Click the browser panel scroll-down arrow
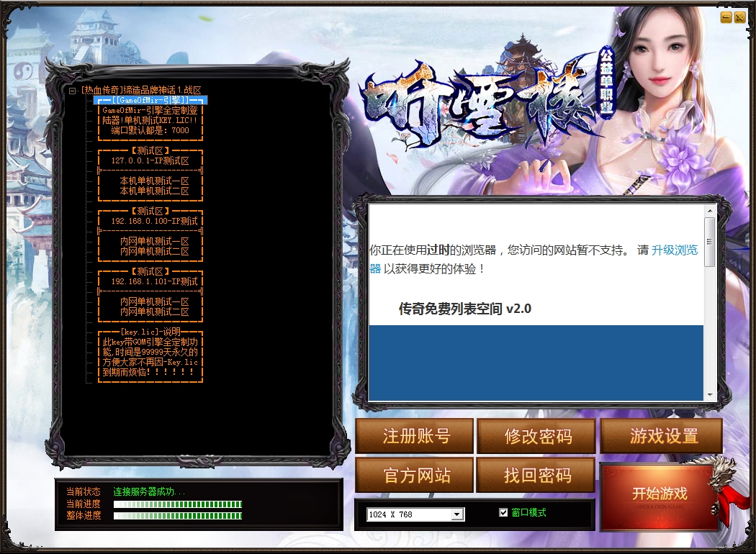Image resolution: width=756 pixels, height=554 pixels. 709,394
